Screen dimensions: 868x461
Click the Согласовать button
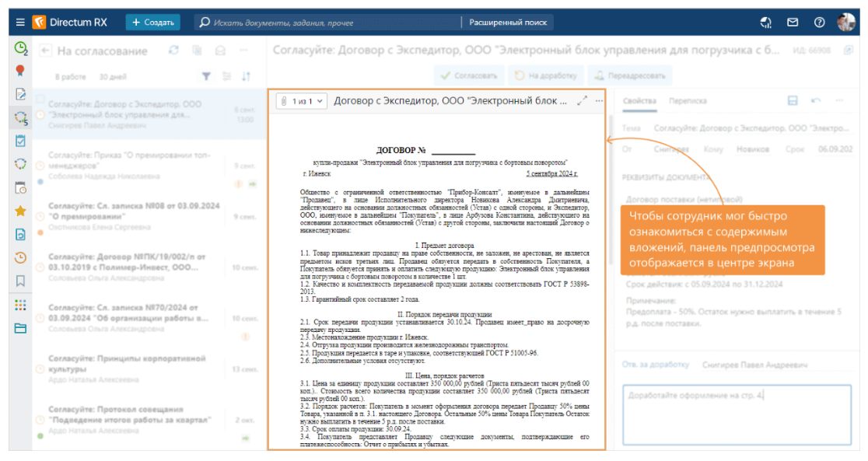click(470, 76)
